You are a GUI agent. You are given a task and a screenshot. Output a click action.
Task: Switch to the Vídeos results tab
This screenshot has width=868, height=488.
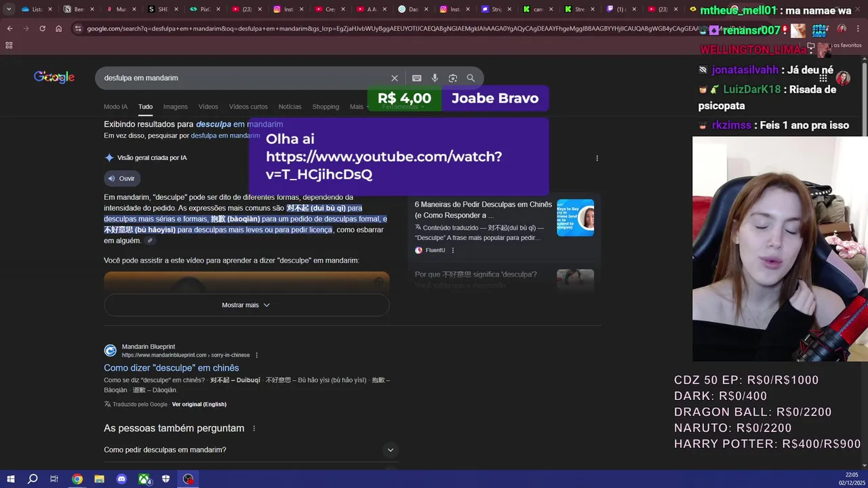click(x=208, y=106)
